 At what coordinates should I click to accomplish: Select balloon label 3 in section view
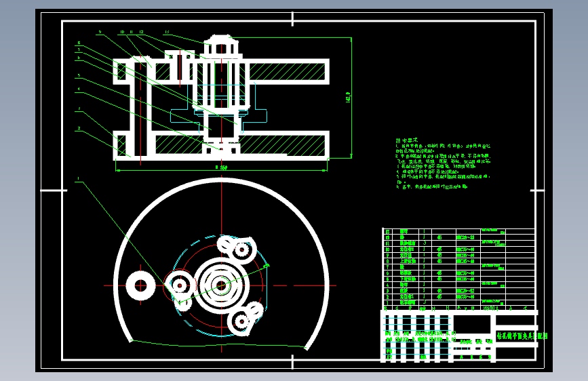(79, 108)
